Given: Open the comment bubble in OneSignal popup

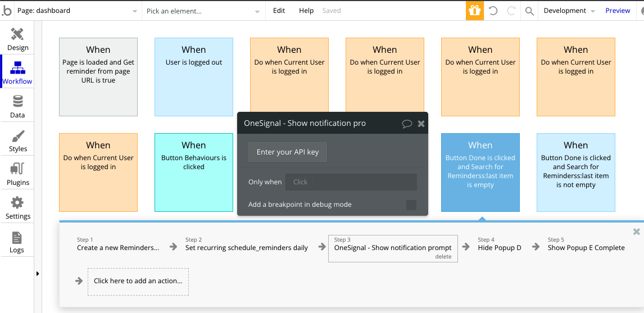Looking at the screenshot, I should 407,124.
